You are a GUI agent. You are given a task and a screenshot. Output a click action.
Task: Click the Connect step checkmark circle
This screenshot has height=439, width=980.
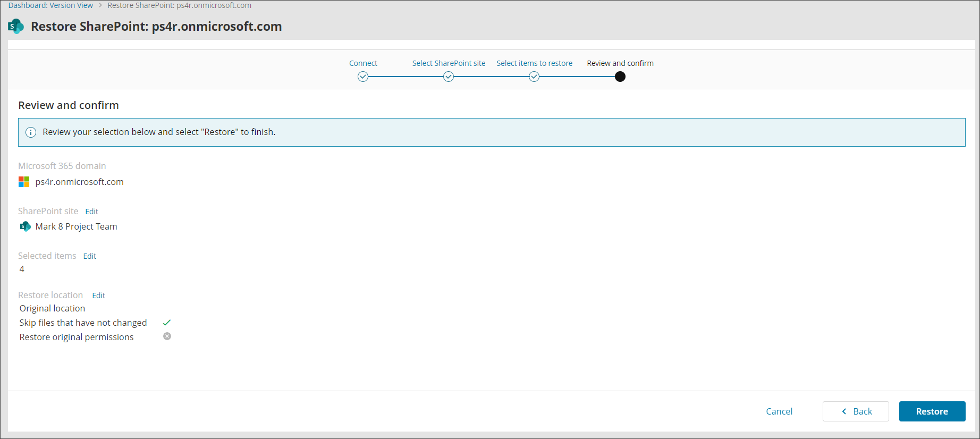[x=363, y=77]
